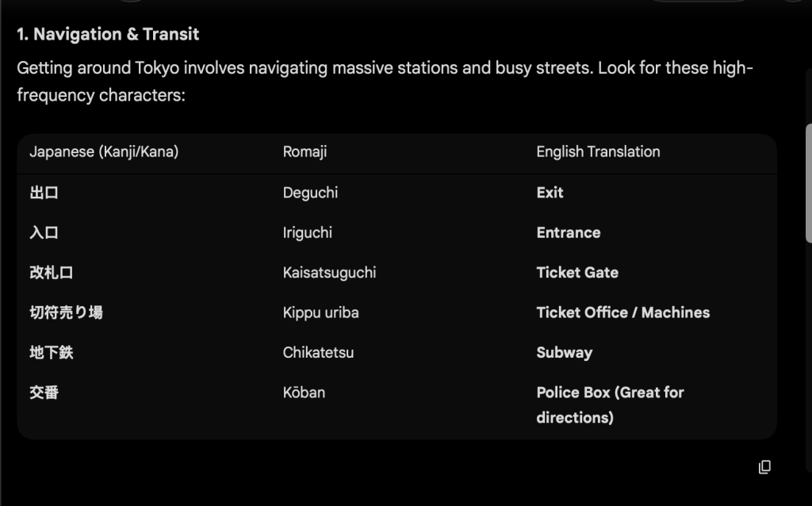
Task: Click the 地下鉄 table cell
Action: (52, 353)
